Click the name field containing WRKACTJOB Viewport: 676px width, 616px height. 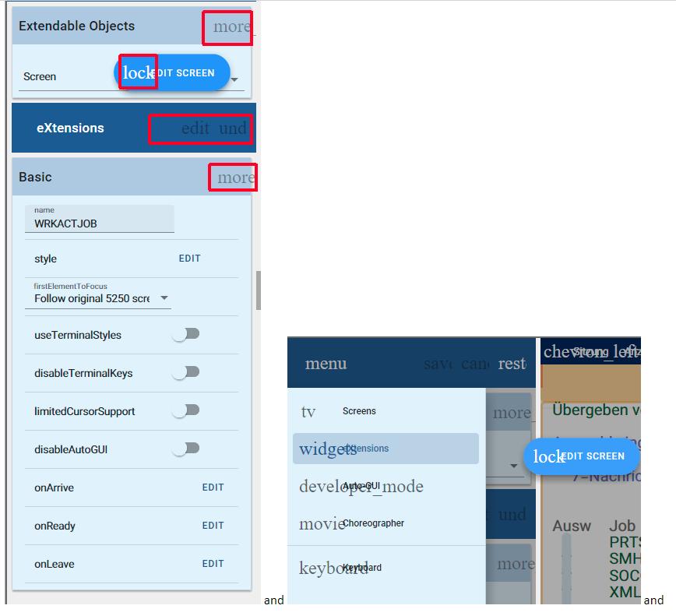[x=100, y=223]
